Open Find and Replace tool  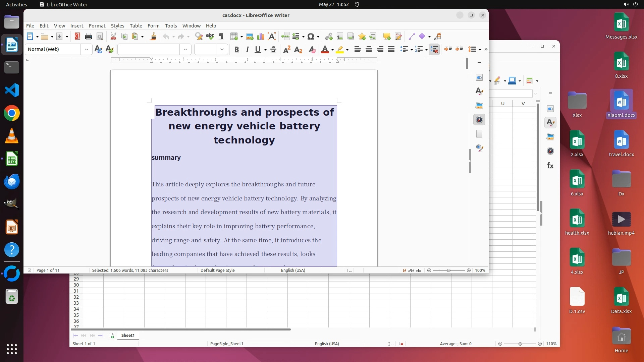pos(199,37)
